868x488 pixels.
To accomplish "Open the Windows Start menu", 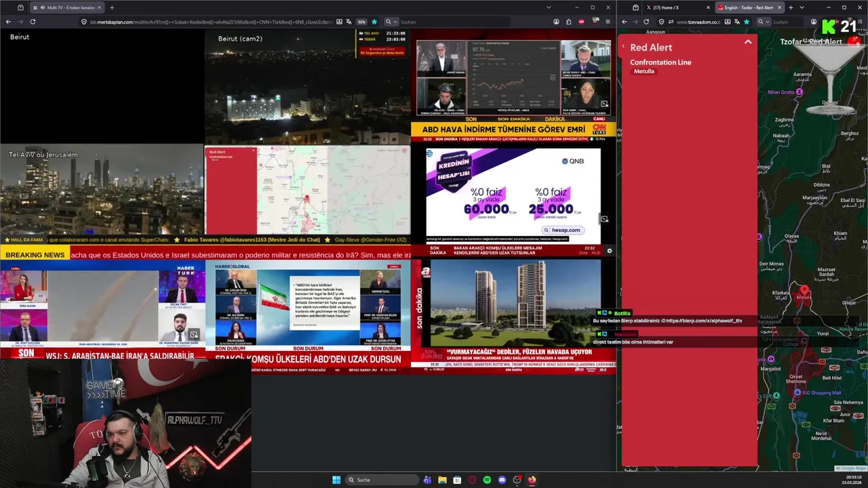I will (x=336, y=480).
